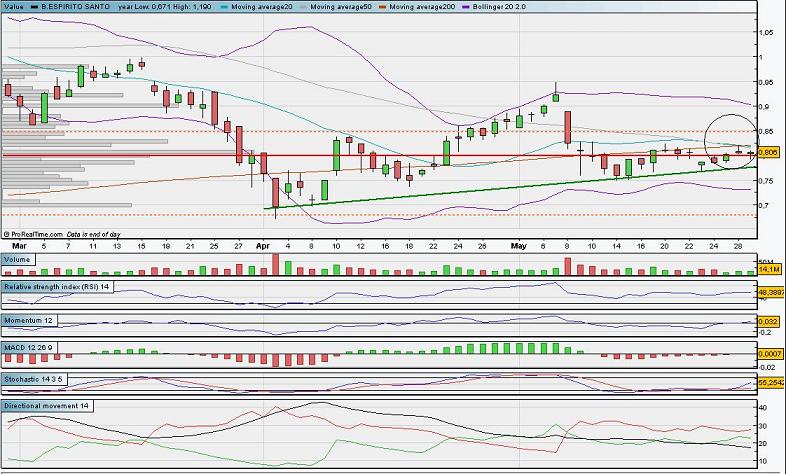
Task: Open the Momentum 12 indicator label
Action: [29, 320]
